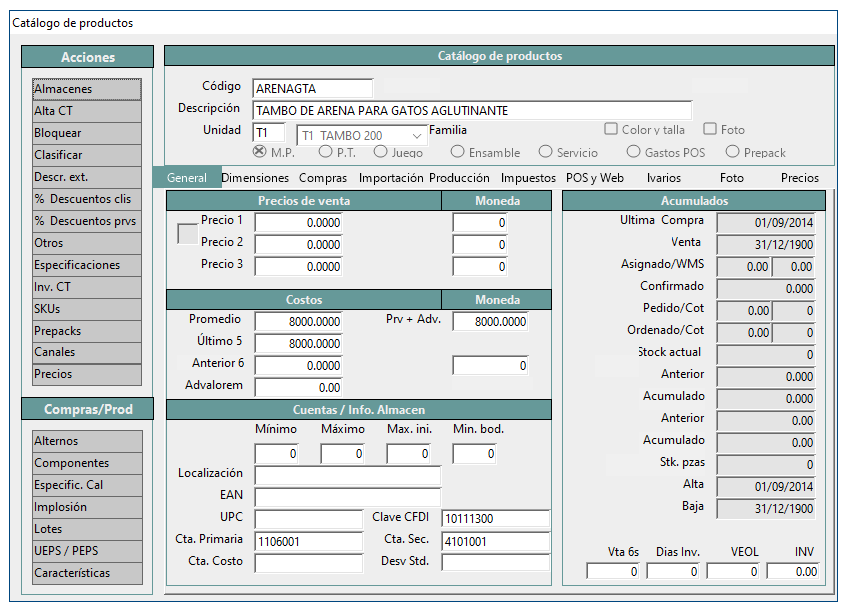This screenshot has width=845, height=607.
Task: Open Especific. Cal button
Action: pos(87,485)
